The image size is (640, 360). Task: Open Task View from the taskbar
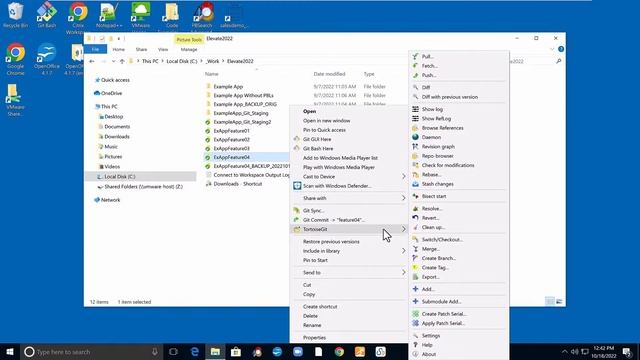173,351
